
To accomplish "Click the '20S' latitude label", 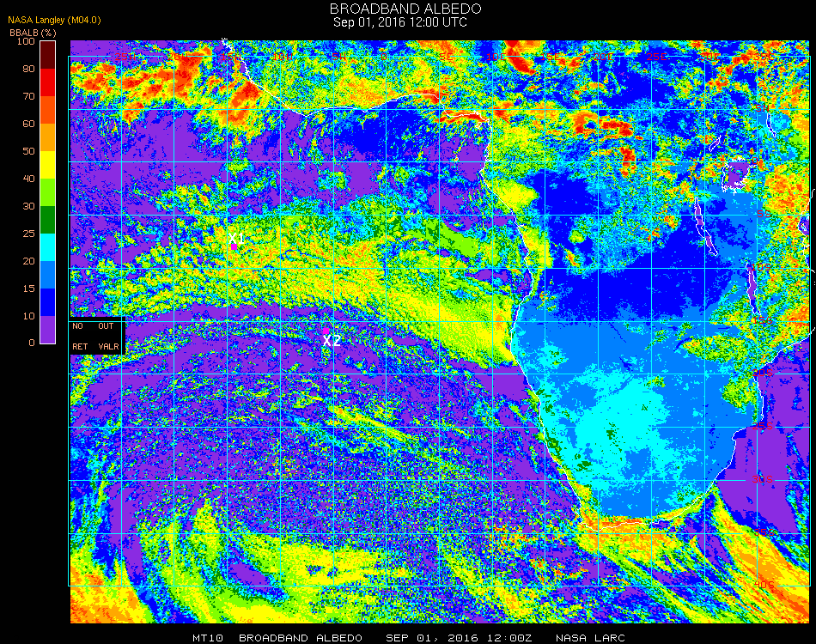I will point(763,373).
